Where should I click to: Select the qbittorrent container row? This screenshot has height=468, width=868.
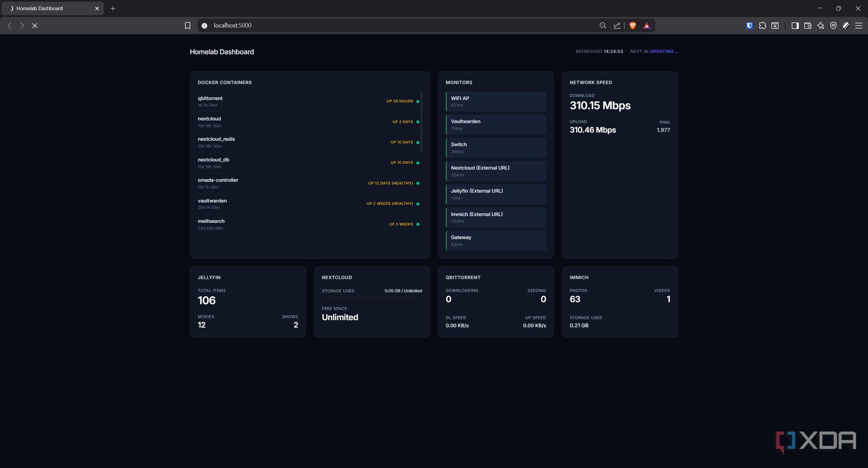tap(309, 101)
